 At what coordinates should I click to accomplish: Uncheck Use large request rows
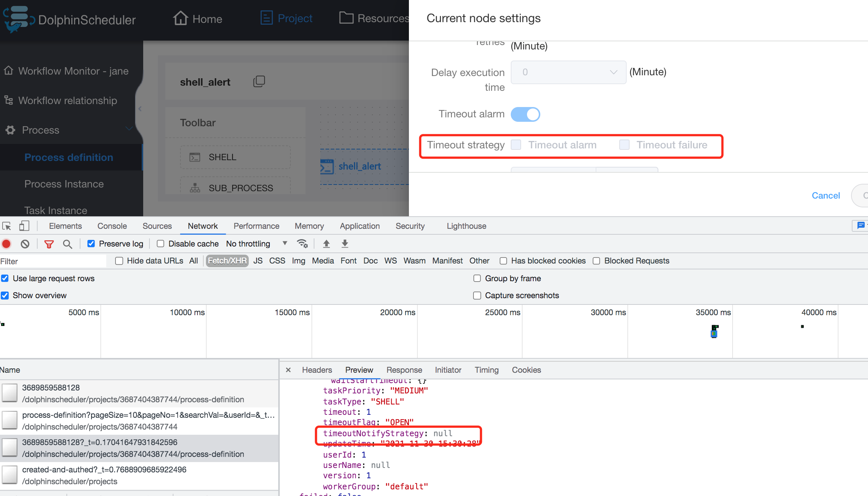[5, 278]
